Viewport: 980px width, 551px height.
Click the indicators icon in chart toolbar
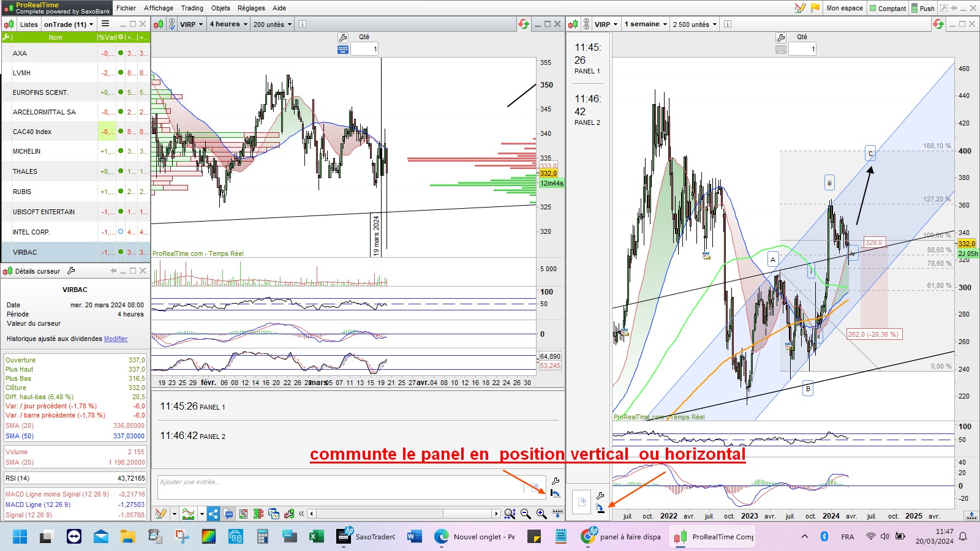click(x=189, y=514)
